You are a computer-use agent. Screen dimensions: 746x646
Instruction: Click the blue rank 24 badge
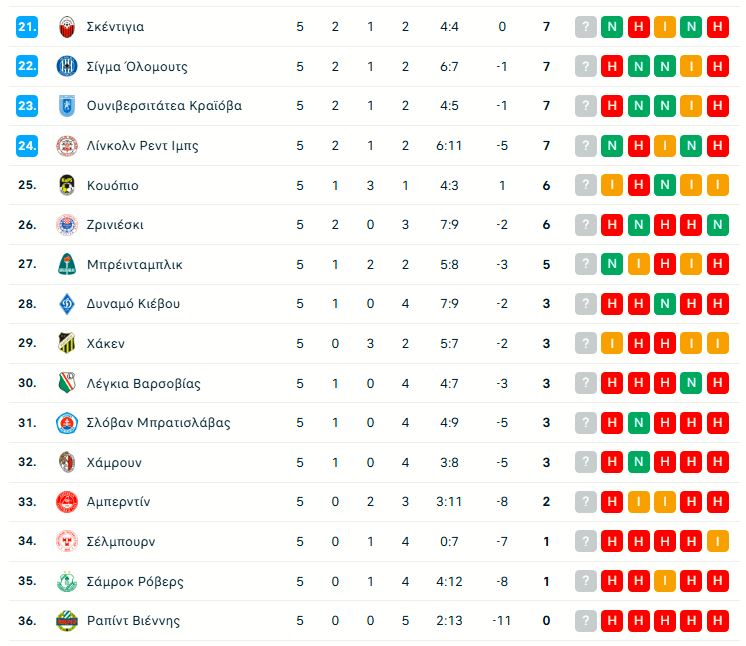coord(27,146)
